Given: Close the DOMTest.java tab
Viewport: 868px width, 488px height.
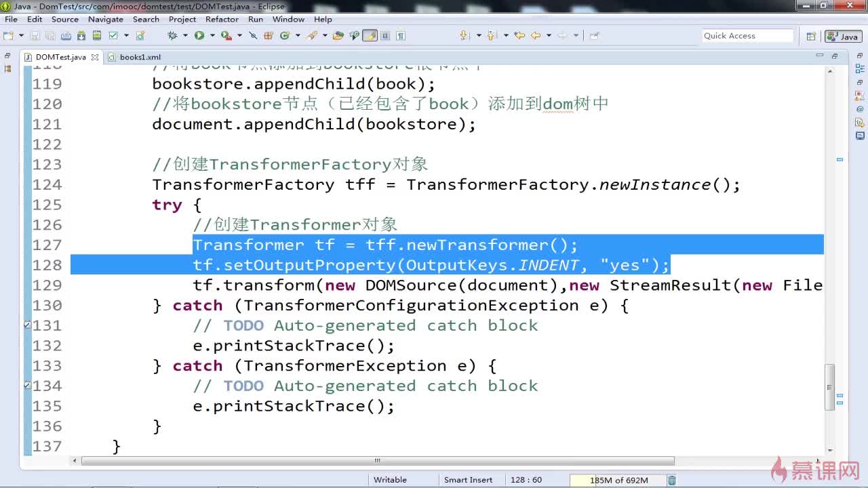Looking at the screenshot, I should pos(95,57).
